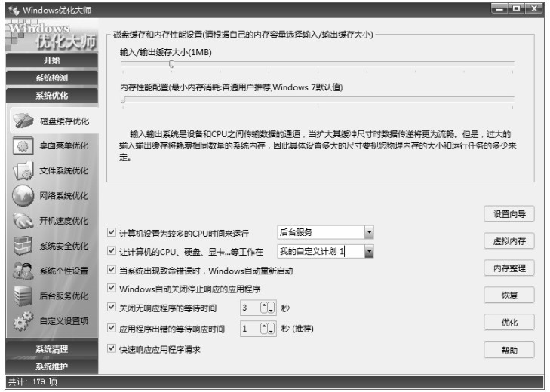Open the 自定义设置项 gears icon

23,321
